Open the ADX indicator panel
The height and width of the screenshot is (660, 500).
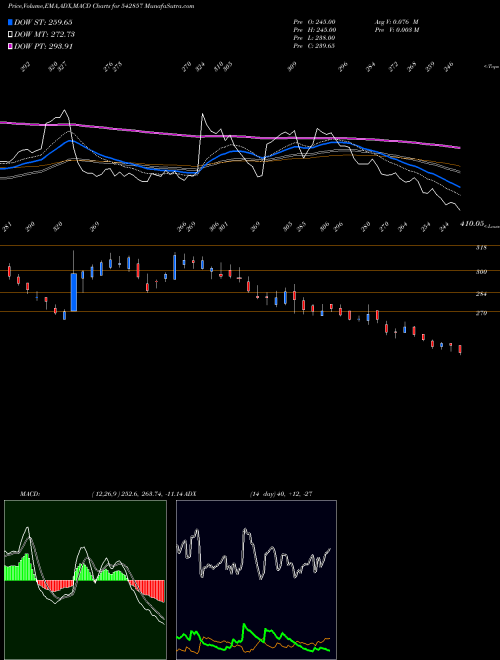(x=256, y=580)
